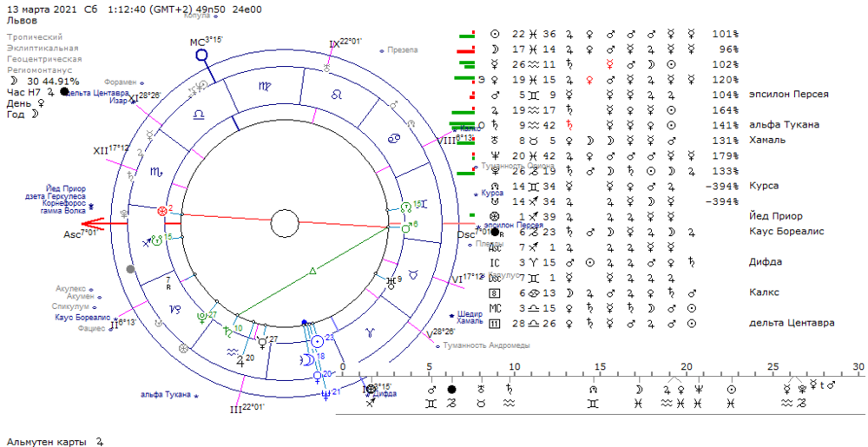Click the 'MC' row label in table
Image resolution: width=868 pixels, height=447 pixels.
(495, 307)
